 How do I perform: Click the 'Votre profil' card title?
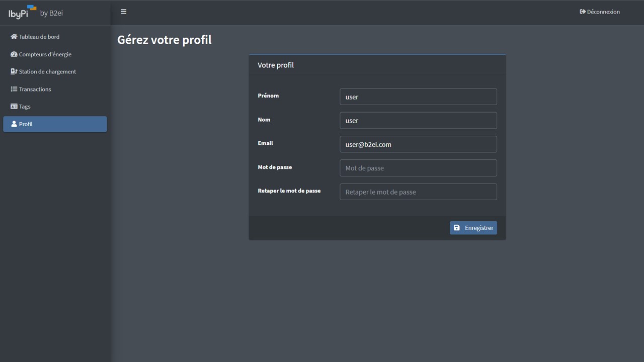[276, 65]
